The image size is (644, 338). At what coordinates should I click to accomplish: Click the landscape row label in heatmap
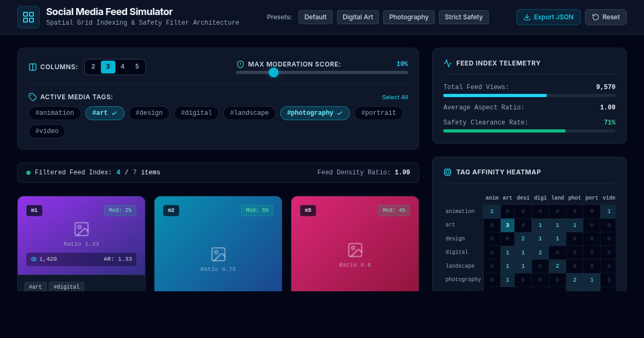[460, 266]
